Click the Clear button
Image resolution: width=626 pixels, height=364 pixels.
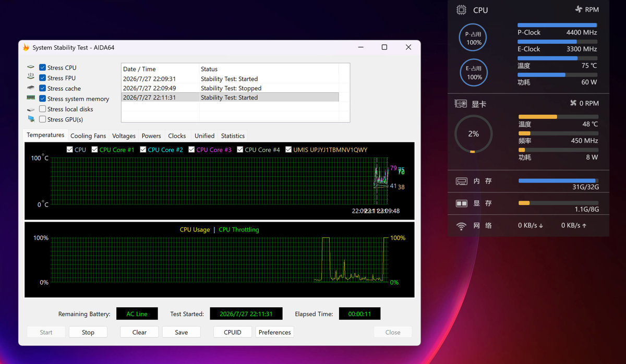click(x=139, y=332)
